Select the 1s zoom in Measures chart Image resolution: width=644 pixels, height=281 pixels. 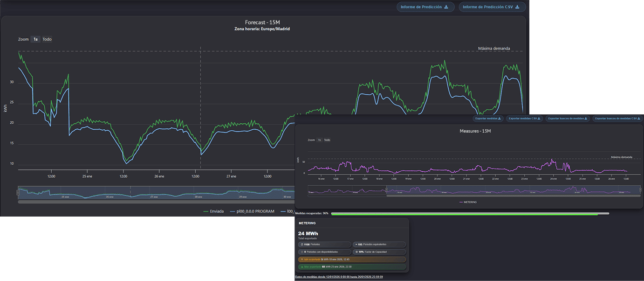coord(319,140)
